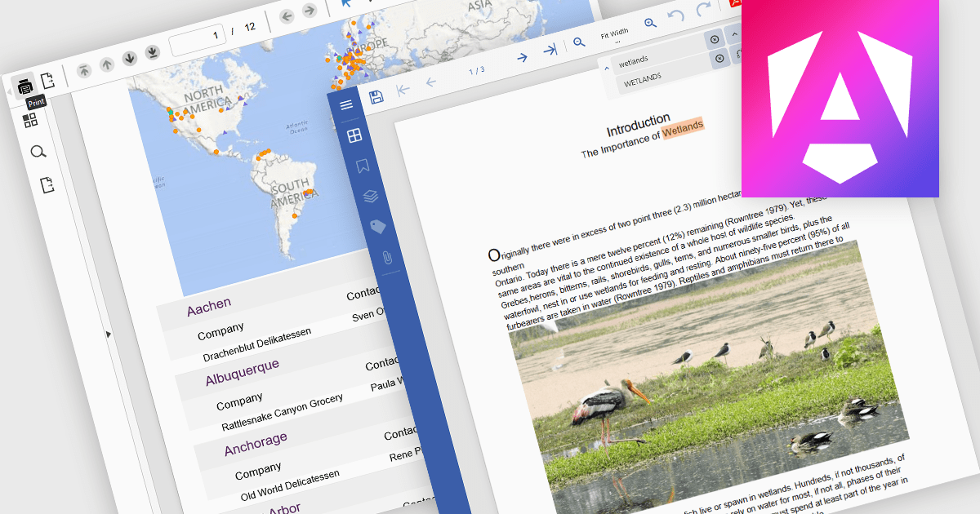The height and width of the screenshot is (514, 980).
Task: Go to next page in report viewer
Action: (129, 59)
